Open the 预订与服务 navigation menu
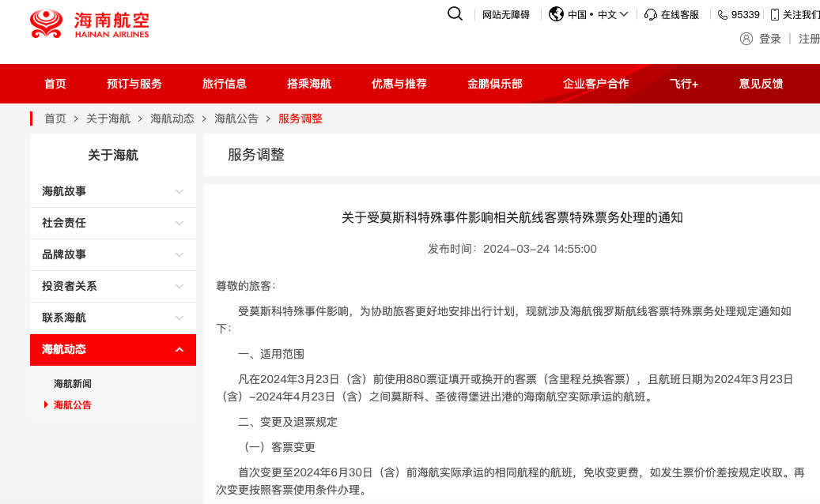 (134, 84)
